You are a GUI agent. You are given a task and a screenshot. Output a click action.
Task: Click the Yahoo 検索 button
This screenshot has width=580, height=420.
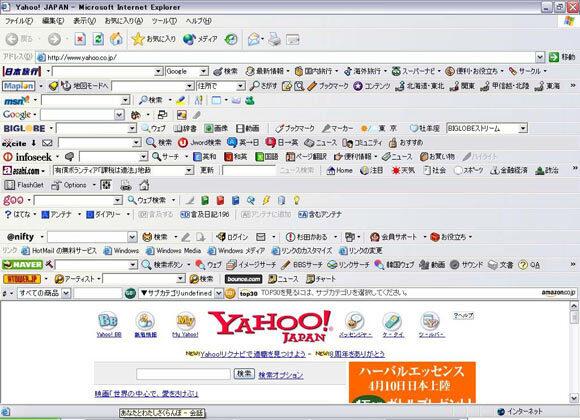pos(244,373)
